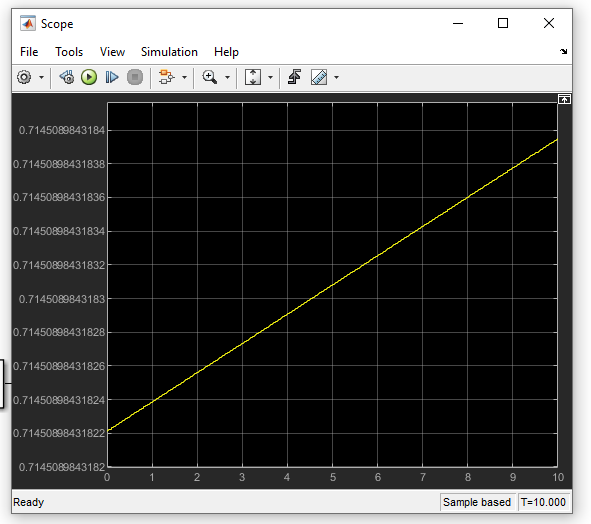Click the Step Back icon
The image size is (591, 524).
click(67, 77)
